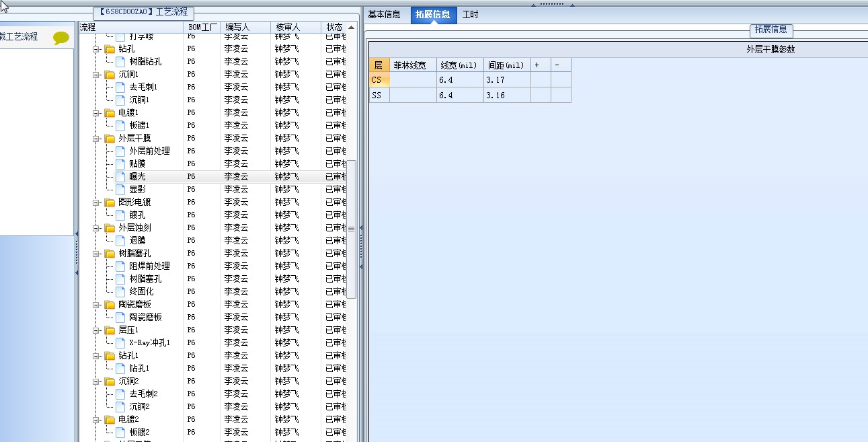
Task: Select the 外层前处理 document icon
Action: [x=120, y=151]
